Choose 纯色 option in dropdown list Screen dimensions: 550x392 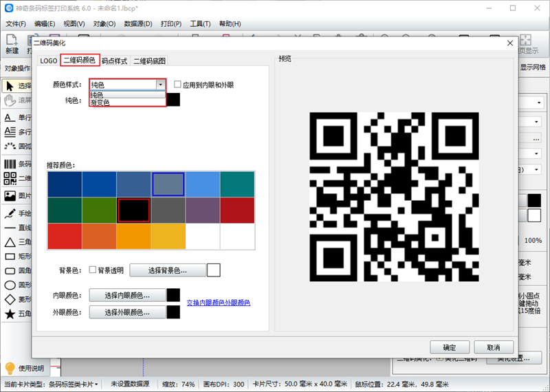(x=127, y=95)
